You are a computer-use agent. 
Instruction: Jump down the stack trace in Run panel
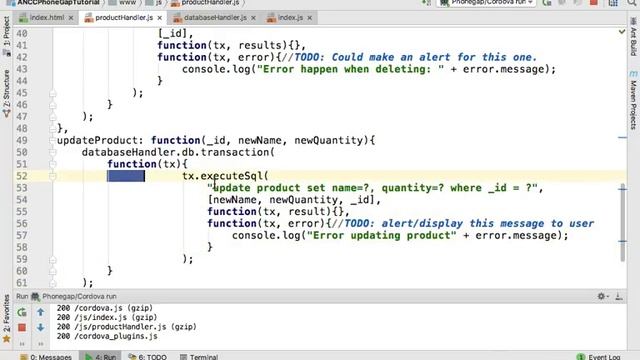pyautogui.click(x=40, y=327)
